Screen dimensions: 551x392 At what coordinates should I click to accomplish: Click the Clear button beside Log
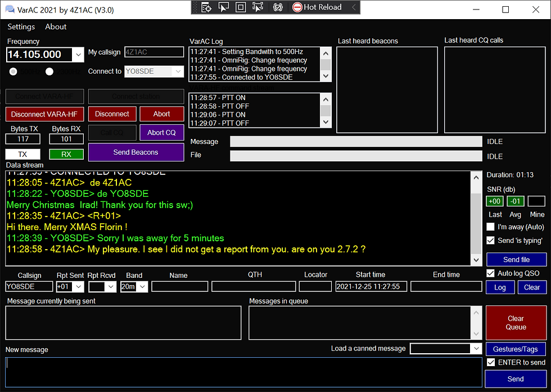532,287
